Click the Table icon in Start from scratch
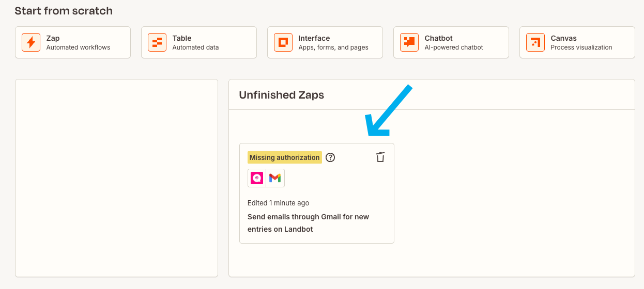Screen dimensions: 644x289 [x=157, y=42]
